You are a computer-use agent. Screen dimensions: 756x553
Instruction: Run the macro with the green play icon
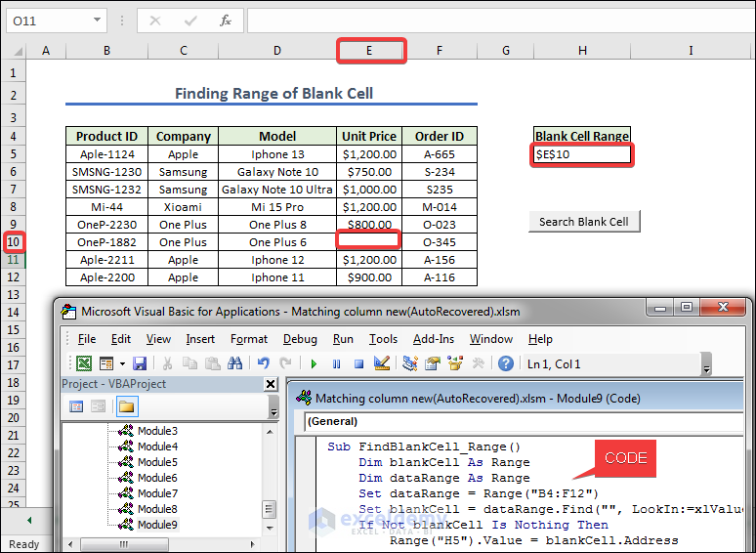tap(314, 363)
